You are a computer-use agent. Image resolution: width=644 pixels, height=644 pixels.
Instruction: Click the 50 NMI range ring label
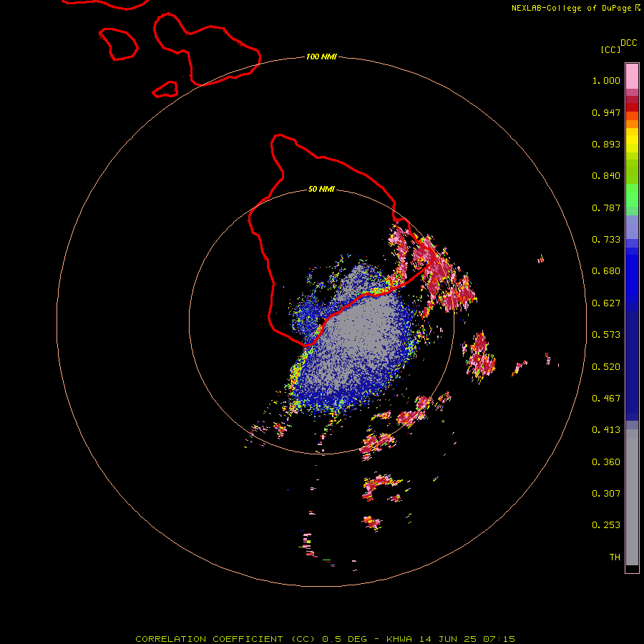[321, 190]
